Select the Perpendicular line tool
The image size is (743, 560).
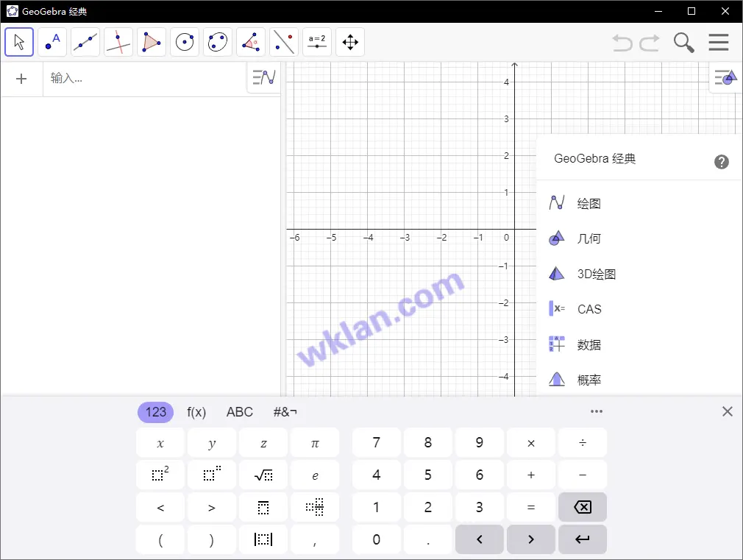click(x=118, y=42)
